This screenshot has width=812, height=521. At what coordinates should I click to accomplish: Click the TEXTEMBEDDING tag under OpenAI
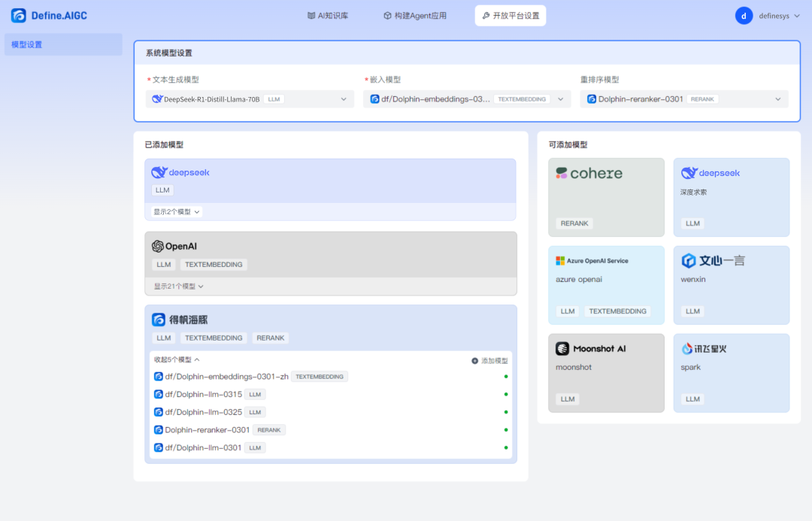click(214, 264)
